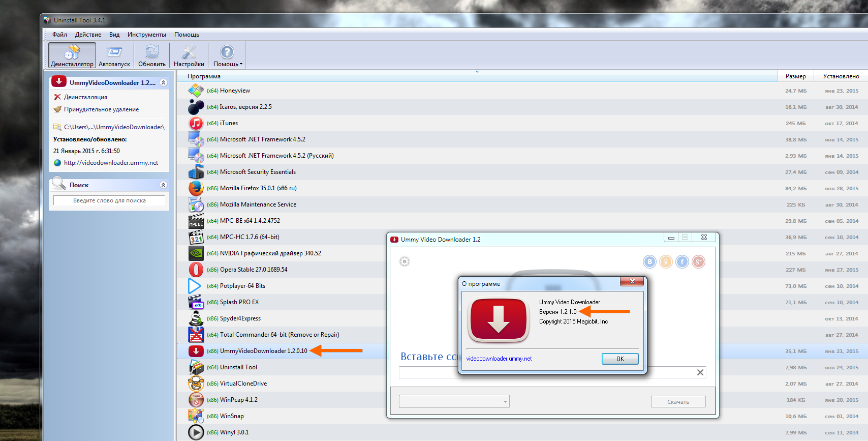Open the Ummy format dropdown
The image size is (868, 441).
point(454,401)
